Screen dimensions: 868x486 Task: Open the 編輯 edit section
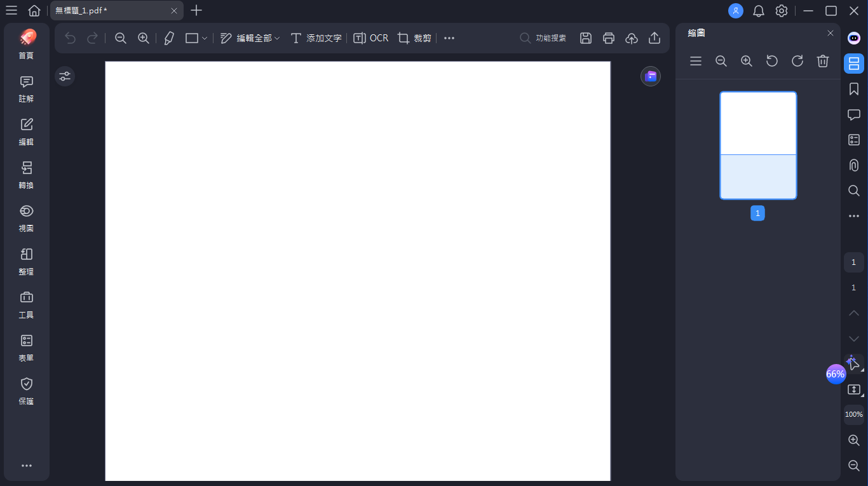pyautogui.click(x=27, y=132)
